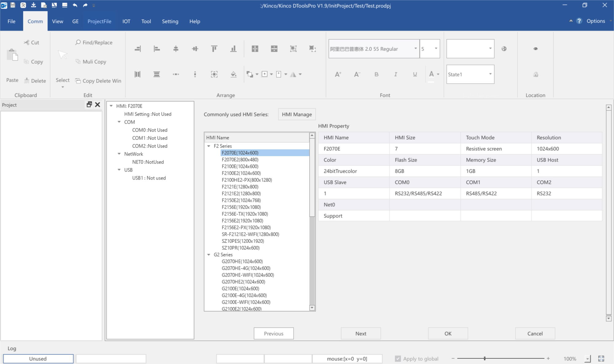This screenshot has height=364, width=614.
Task: Click the Redo arrow icon
Action: pos(85,5)
